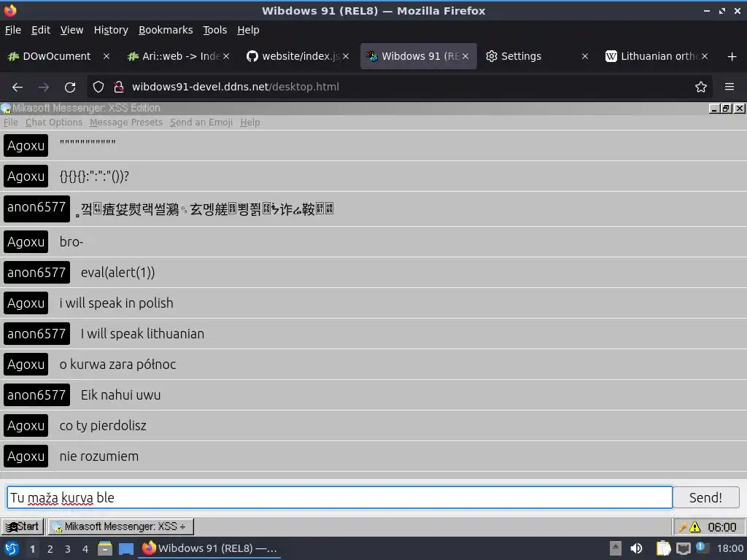Open the Send an Emoji menu

[x=201, y=122]
